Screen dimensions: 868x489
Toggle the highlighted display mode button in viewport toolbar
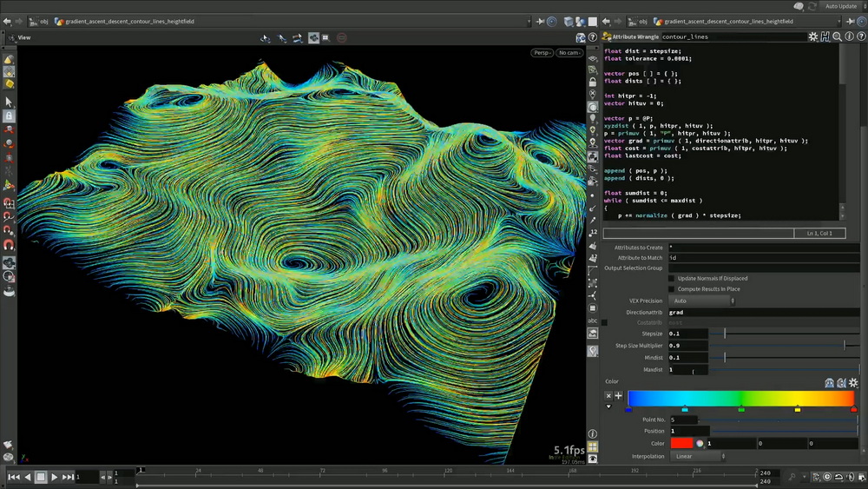313,37
